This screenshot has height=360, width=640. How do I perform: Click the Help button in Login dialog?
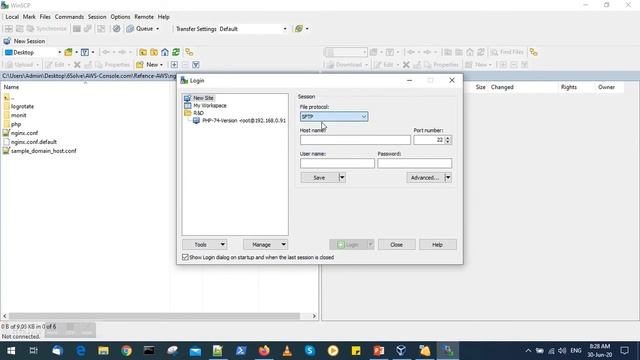pos(438,244)
